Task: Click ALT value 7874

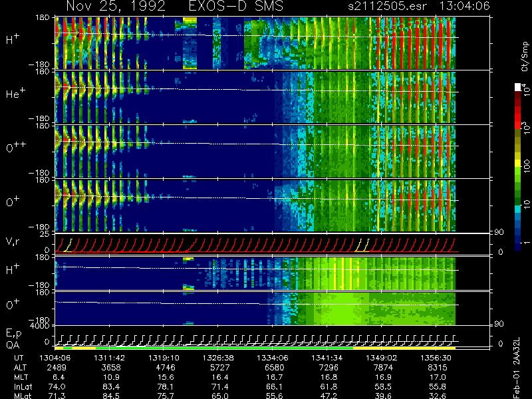Action: tap(383, 368)
